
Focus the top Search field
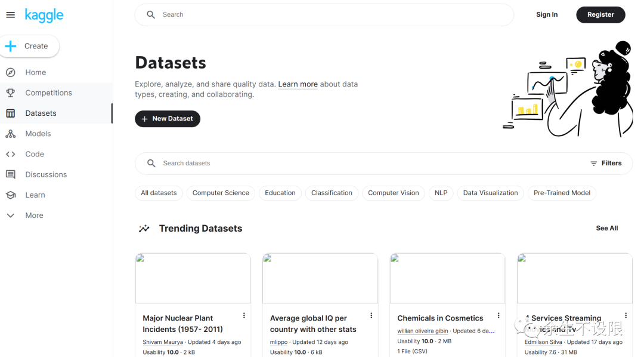tap(324, 15)
